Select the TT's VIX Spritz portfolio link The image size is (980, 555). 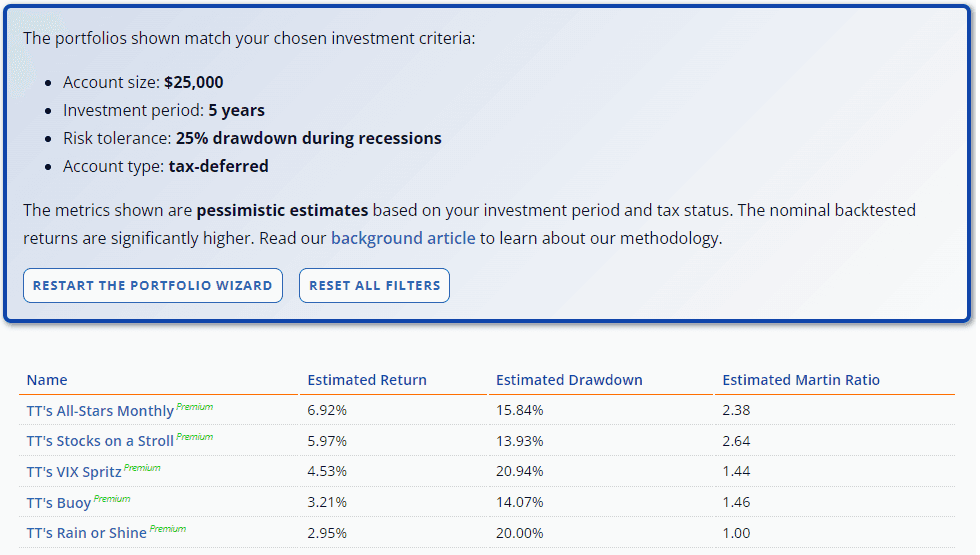click(x=74, y=472)
